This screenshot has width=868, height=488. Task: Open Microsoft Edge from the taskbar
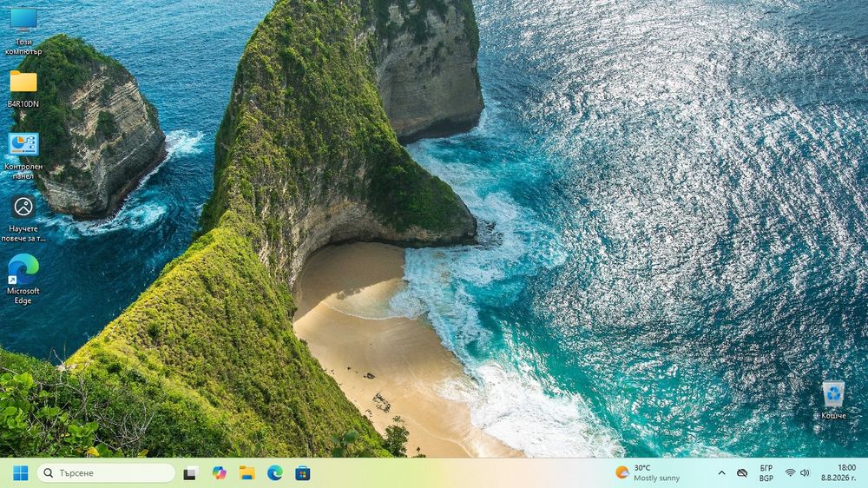pos(274,473)
